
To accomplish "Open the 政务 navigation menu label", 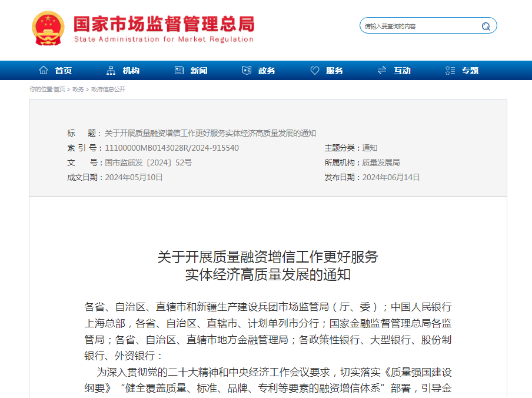I will pyautogui.click(x=267, y=71).
